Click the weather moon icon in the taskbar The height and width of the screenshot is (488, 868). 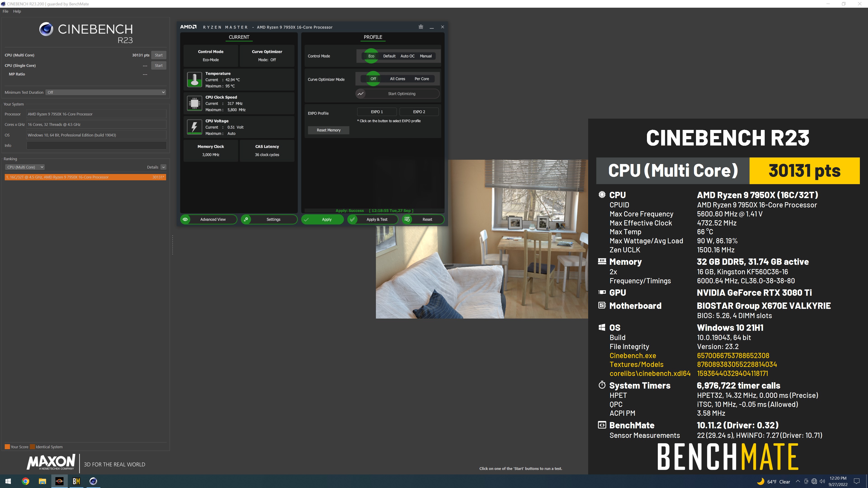(x=760, y=481)
